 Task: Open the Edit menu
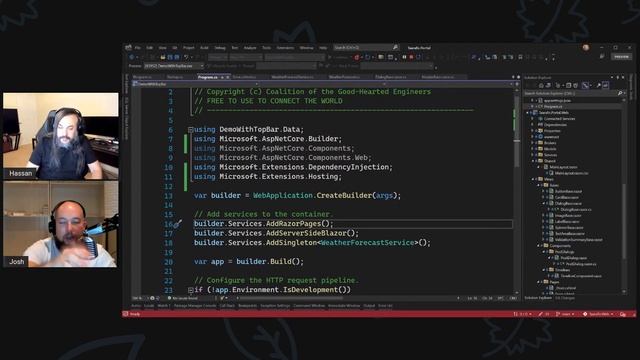tap(149, 48)
